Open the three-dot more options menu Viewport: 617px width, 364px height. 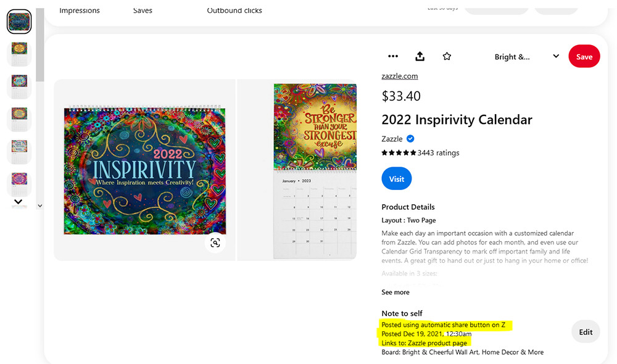(x=392, y=56)
